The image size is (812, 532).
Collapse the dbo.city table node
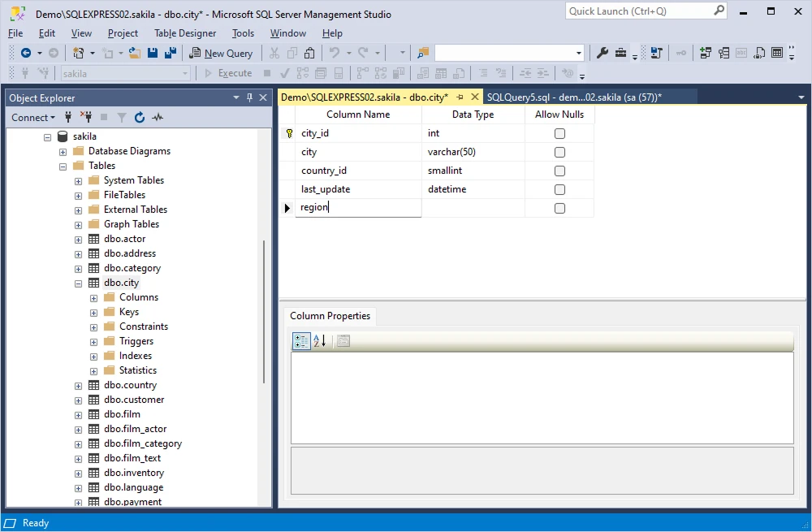(78, 284)
